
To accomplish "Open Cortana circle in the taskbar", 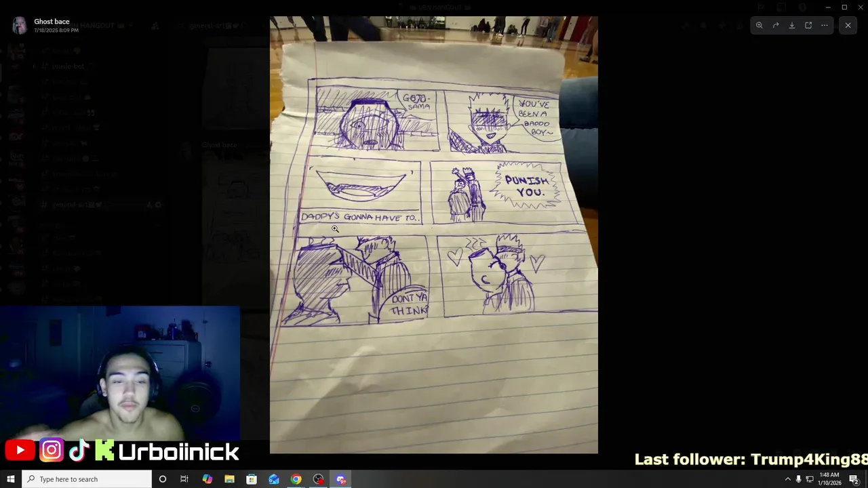I will pyautogui.click(x=162, y=479).
